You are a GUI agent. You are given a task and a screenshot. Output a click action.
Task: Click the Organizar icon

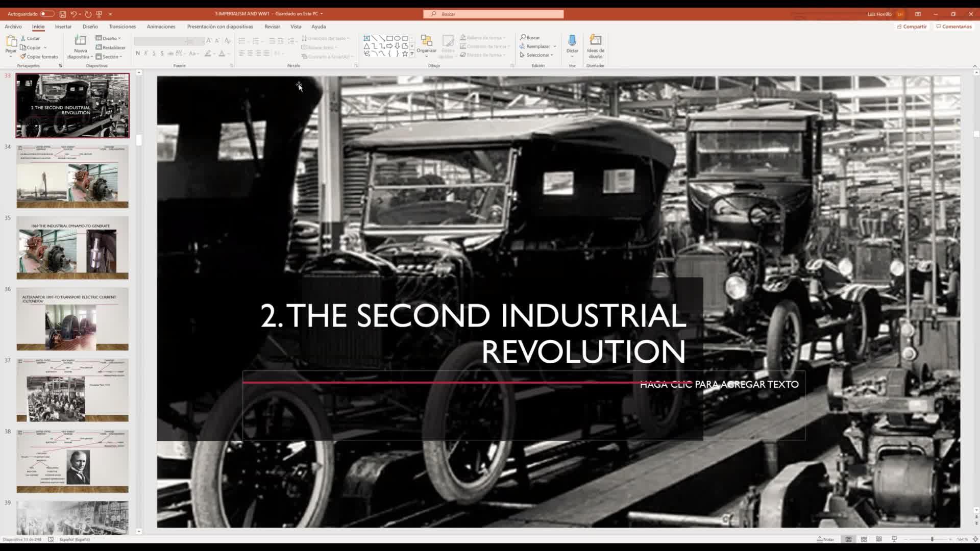[426, 41]
